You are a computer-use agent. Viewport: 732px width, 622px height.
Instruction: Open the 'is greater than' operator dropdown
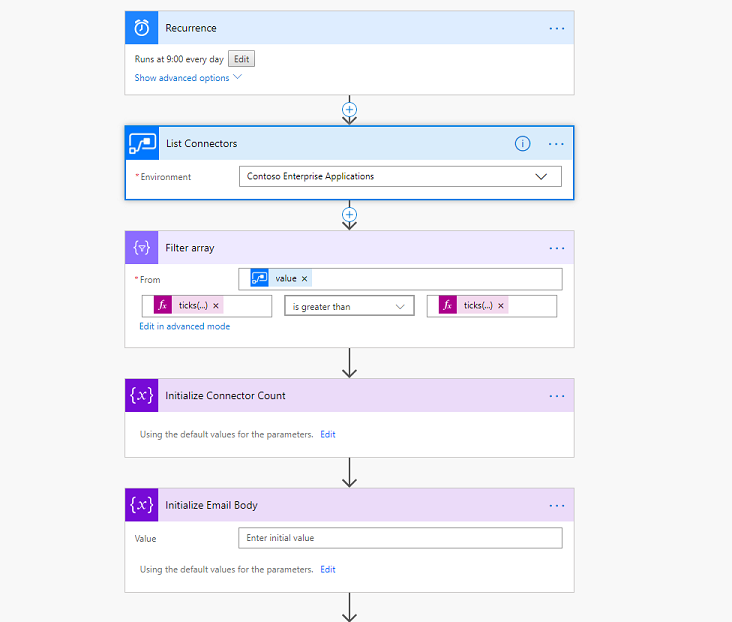point(349,307)
